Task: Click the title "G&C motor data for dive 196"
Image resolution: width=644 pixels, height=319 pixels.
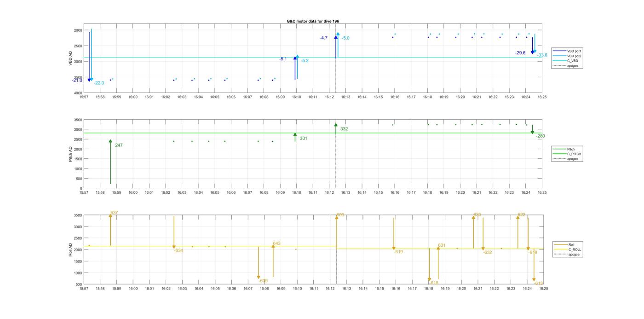Action: click(313, 21)
